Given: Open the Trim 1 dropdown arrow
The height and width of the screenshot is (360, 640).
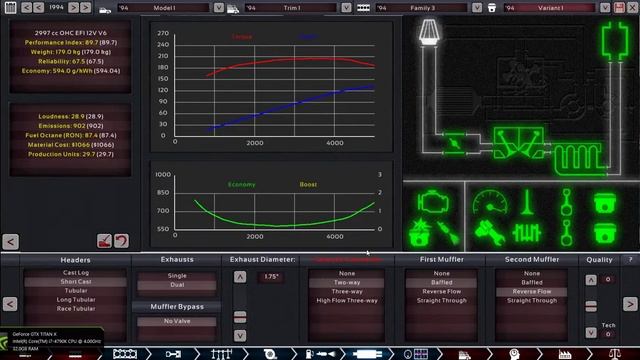Looking at the screenshot, I should 347,8.
